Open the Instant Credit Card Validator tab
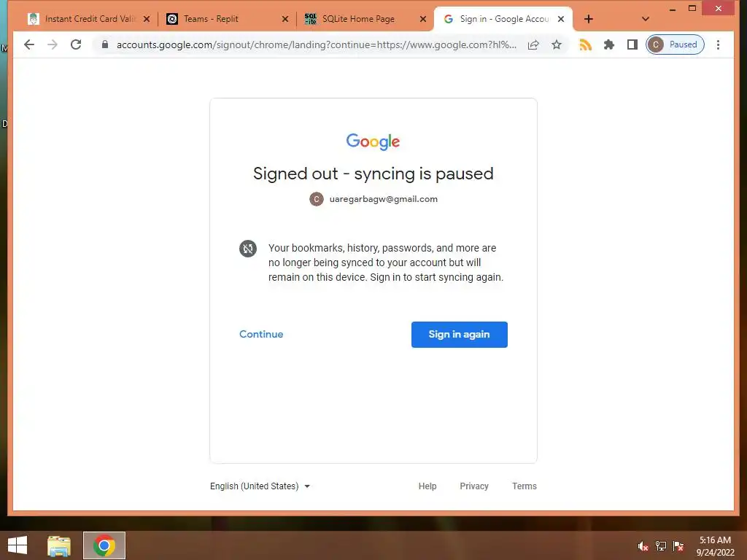747x560 pixels. [88, 19]
